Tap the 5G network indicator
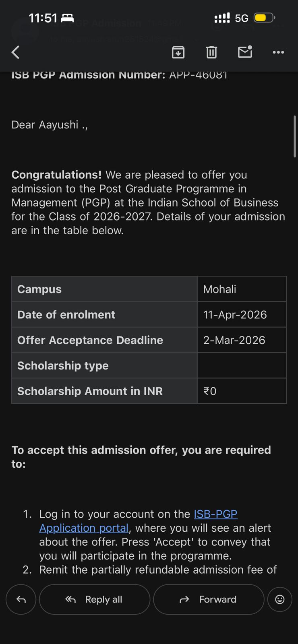Screen dimensions: 298x644 [x=242, y=18]
